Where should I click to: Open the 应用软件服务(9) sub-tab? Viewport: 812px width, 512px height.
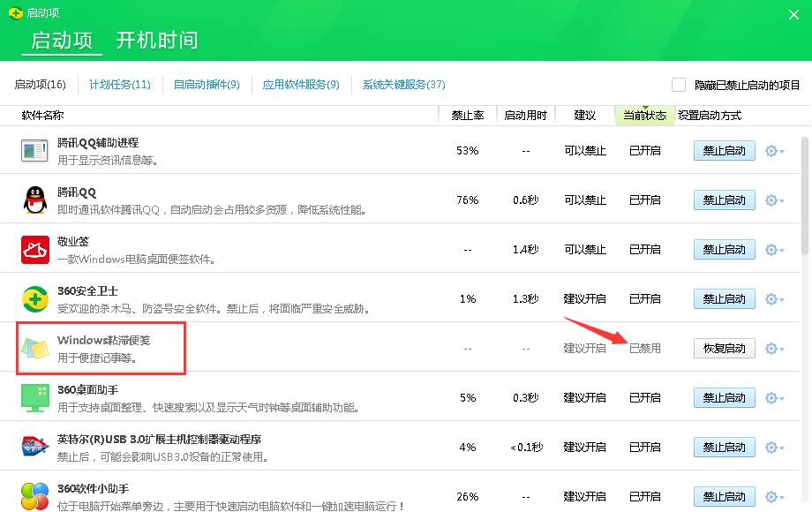[301, 85]
